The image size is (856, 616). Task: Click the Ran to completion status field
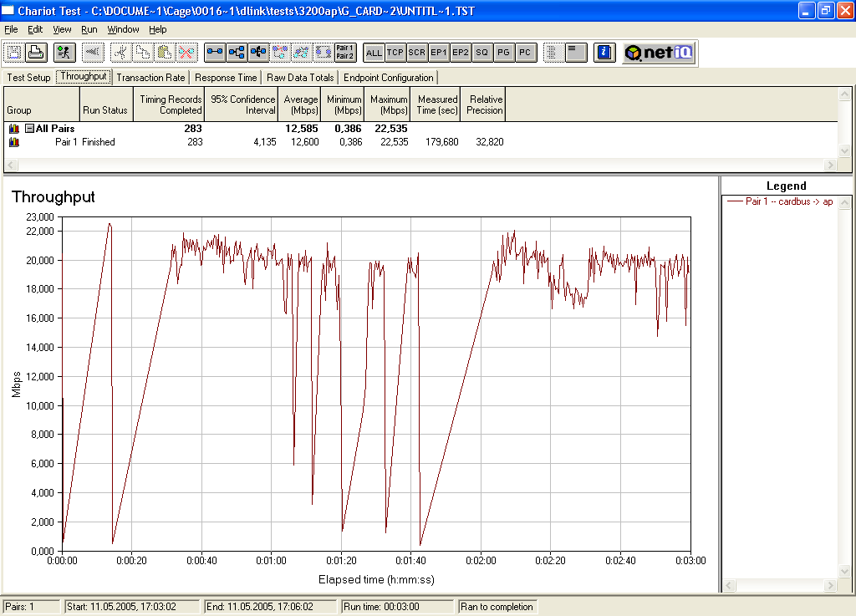tap(498, 607)
